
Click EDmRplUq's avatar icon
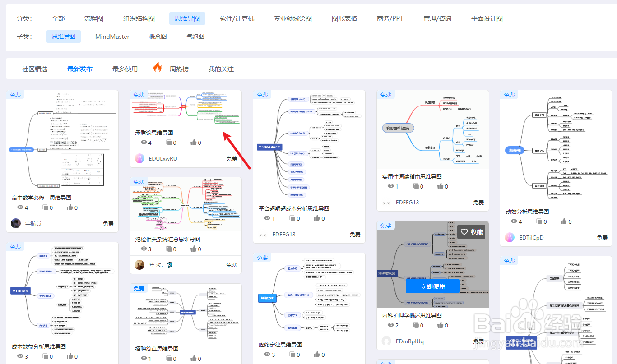(x=387, y=341)
